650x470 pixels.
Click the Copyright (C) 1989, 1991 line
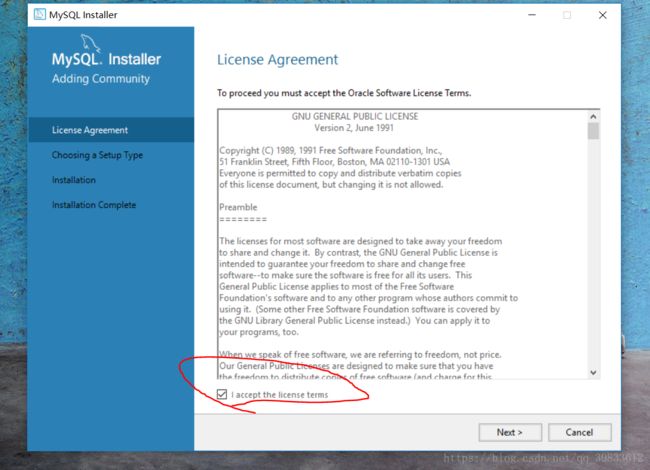click(x=330, y=150)
